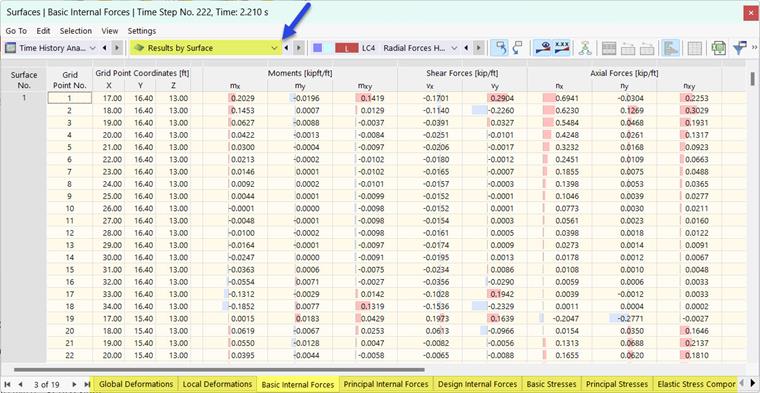
Task: Click the Axial Forces [kip/ft] header
Action: click(x=624, y=73)
